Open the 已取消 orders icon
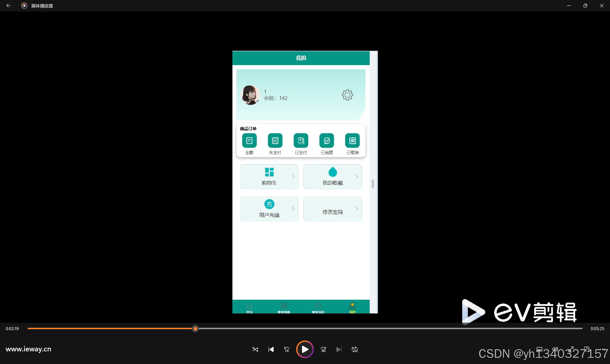The height and width of the screenshot is (364, 610). click(352, 141)
